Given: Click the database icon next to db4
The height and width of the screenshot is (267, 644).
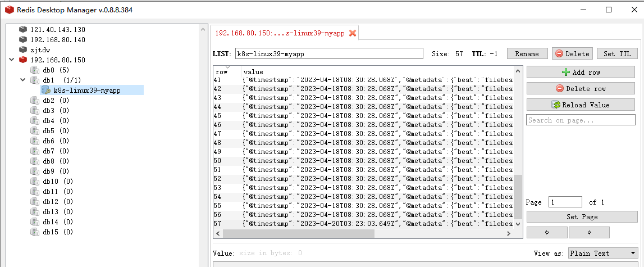Looking at the screenshot, I should [x=34, y=120].
